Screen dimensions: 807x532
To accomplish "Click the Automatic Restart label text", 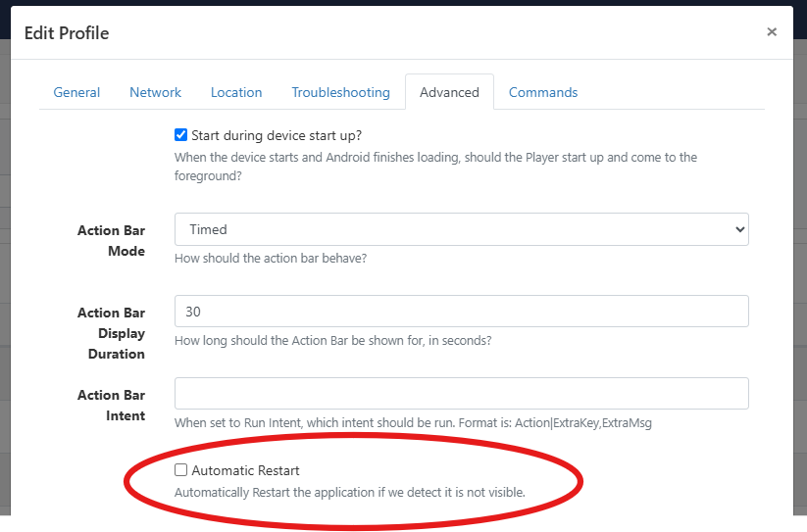I will (x=246, y=470).
